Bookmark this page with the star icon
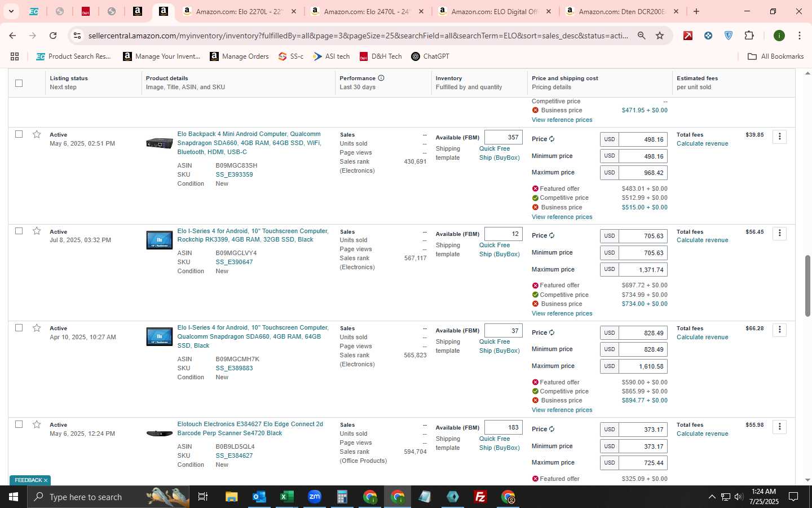The width and height of the screenshot is (812, 508). click(x=660, y=36)
